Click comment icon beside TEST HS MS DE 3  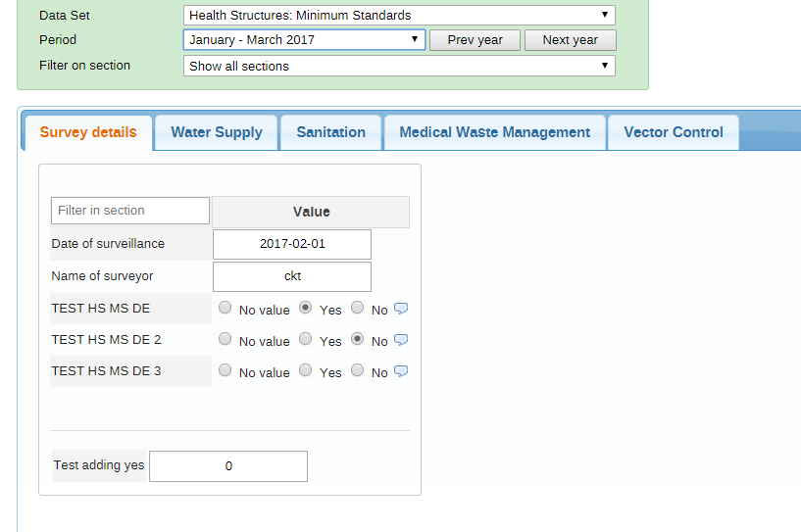tap(400, 371)
